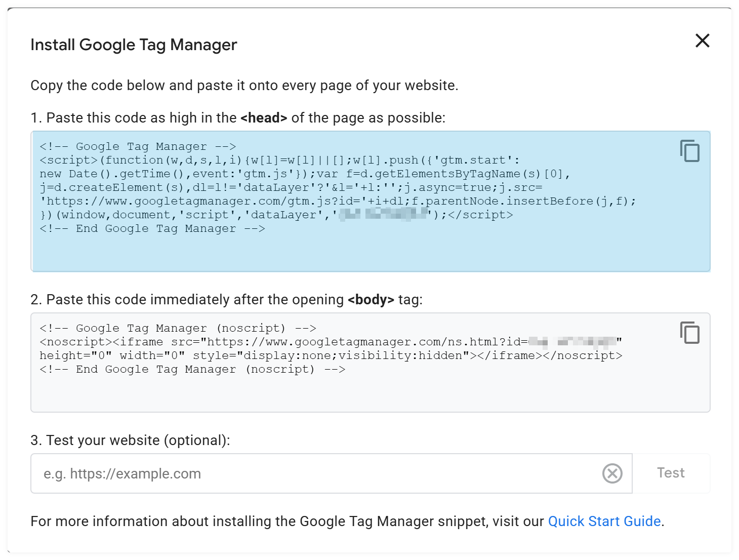This screenshot has width=739, height=560.
Task: Click the bold '<head>' instruction text
Action: [264, 117]
